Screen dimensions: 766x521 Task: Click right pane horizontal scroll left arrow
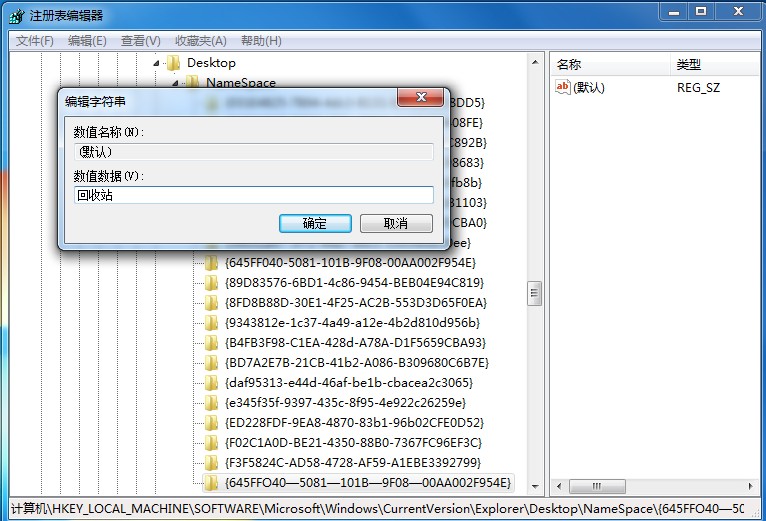point(559,486)
